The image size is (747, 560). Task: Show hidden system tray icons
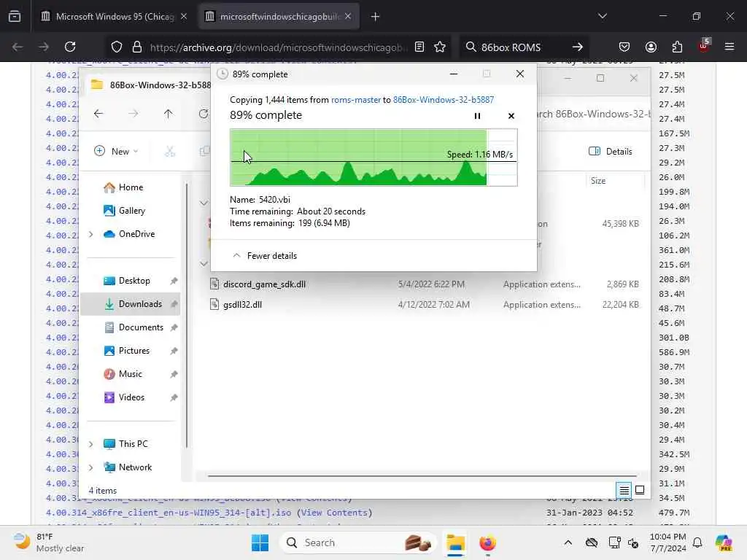568,542
